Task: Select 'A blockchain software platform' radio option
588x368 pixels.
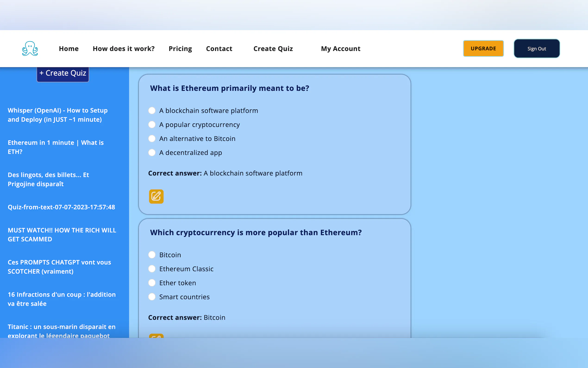Action: [152, 111]
